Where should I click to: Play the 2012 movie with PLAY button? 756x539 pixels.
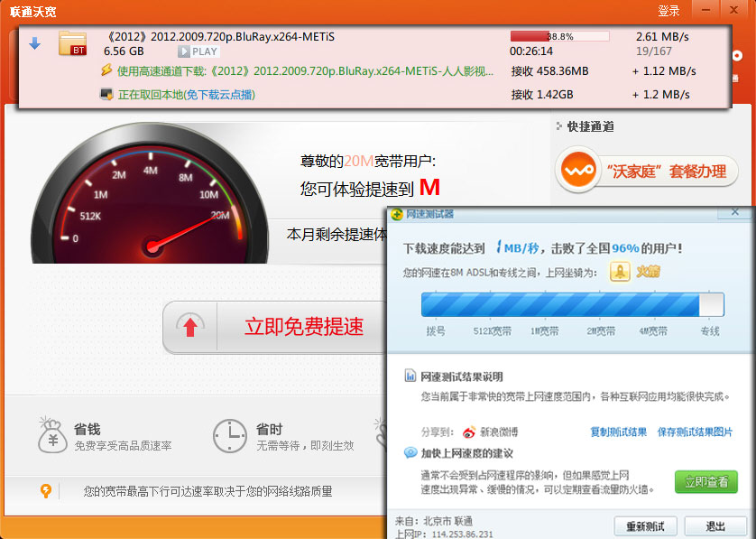[198, 51]
